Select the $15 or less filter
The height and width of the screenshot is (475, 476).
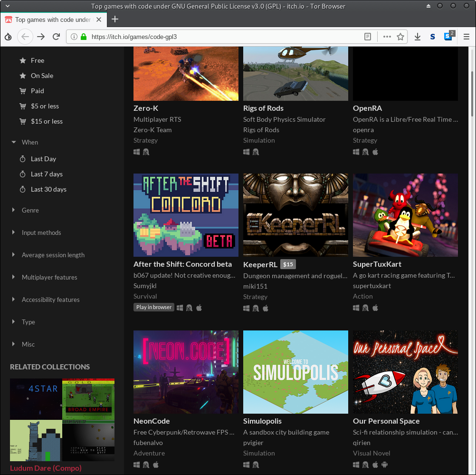click(47, 121)
